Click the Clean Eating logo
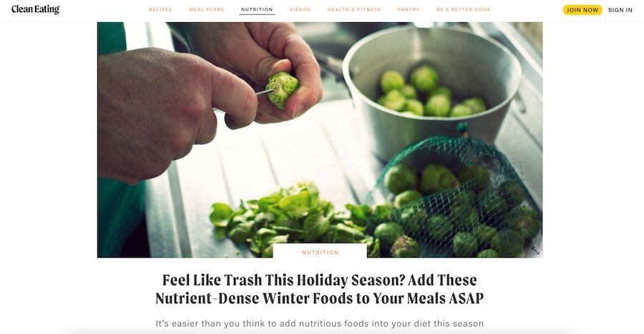This screenshot has width=644, height=334. point(35,9)
